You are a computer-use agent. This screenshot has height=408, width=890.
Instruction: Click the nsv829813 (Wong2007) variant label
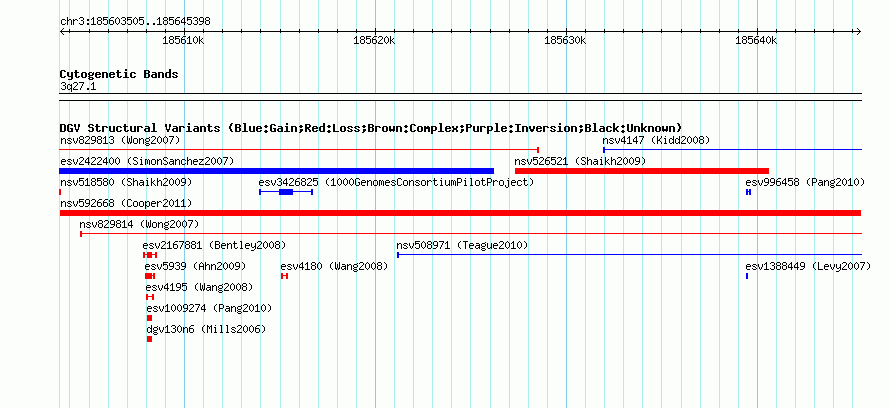(120, 140)
